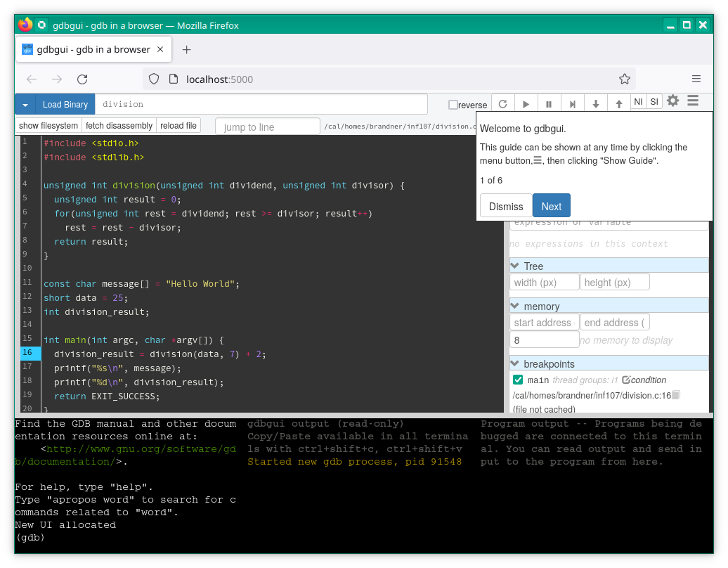Click division.c:16 breakpoint location
728x568 pixels.
[x=592, y=395]
